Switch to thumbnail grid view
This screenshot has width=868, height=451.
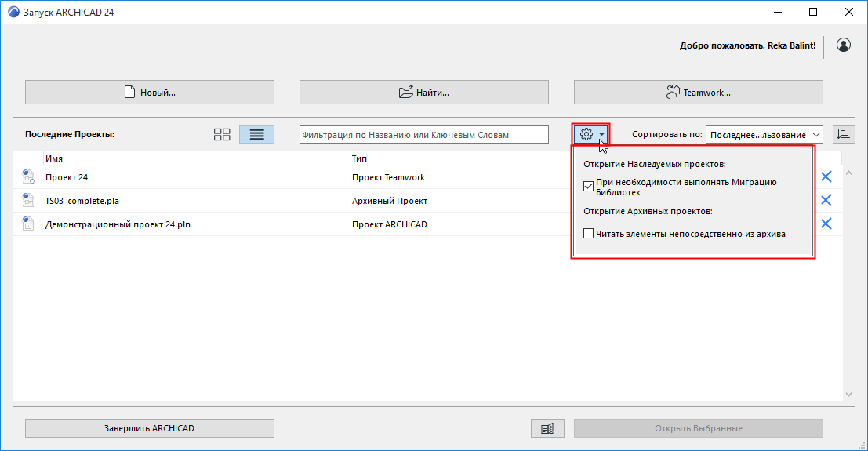tap(222, 135)
